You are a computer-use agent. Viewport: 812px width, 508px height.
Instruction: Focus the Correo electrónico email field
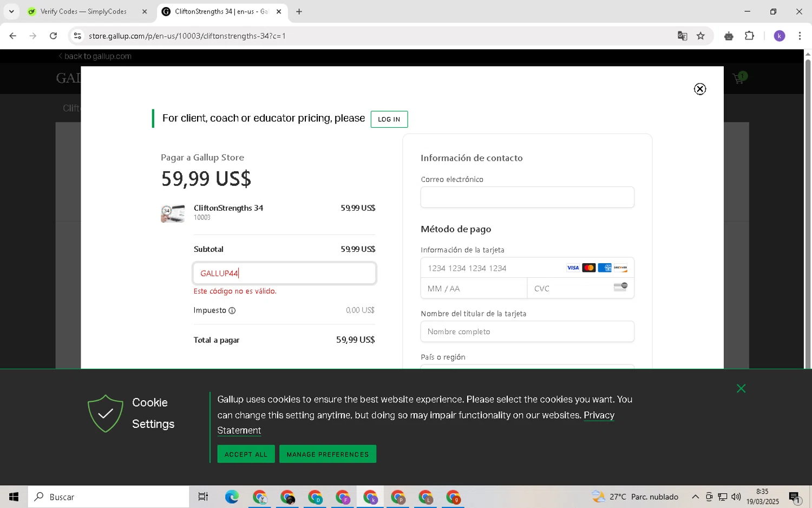click(527, 197)
